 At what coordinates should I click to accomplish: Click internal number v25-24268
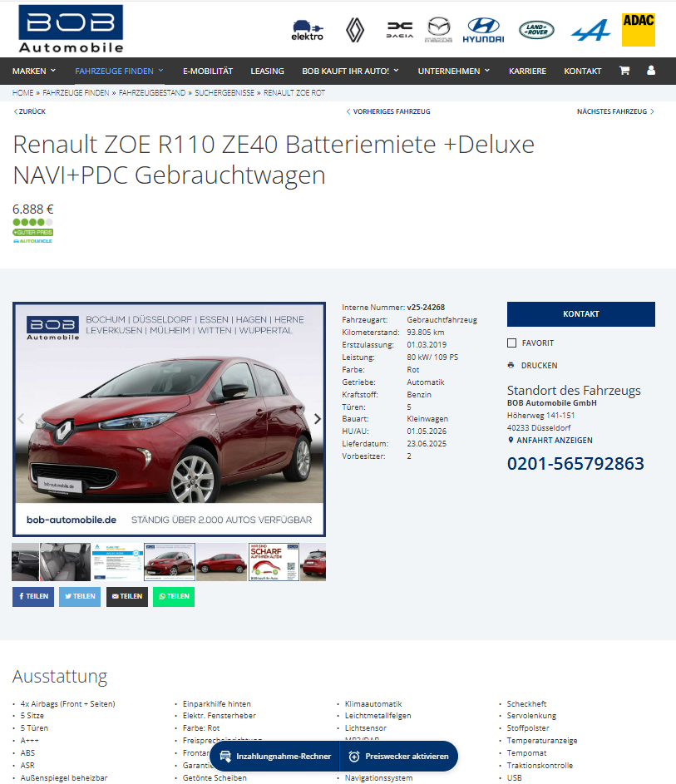point(426,307)
